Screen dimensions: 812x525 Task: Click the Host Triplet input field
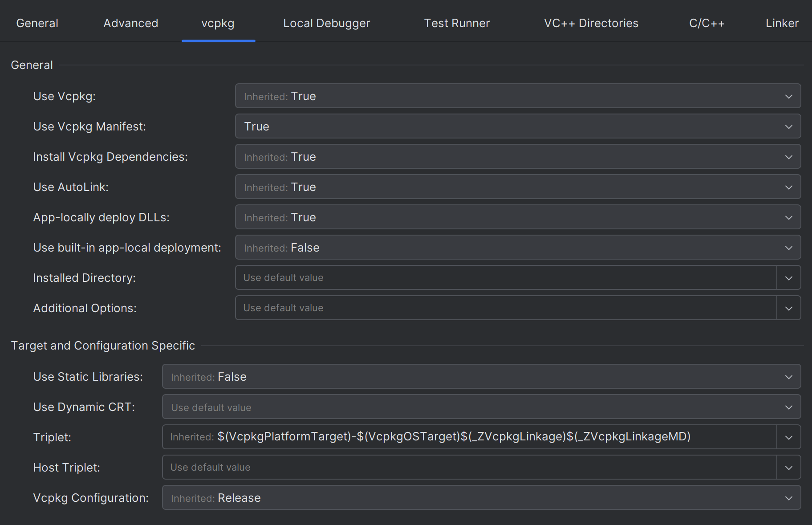(x=469, y=467)
